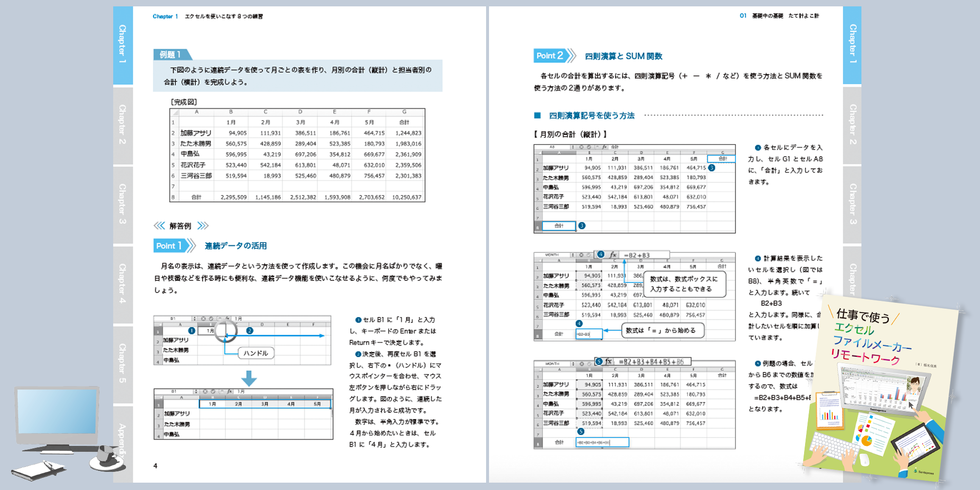Image resolution: width=980 pixels, height=490 pixels.
Task: Open Chapter 2 tab on the right page edge
Action: pos(853,125)
